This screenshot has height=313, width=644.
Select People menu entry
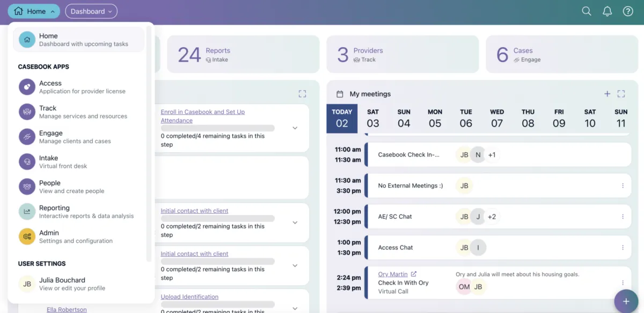tap(78, 187)
